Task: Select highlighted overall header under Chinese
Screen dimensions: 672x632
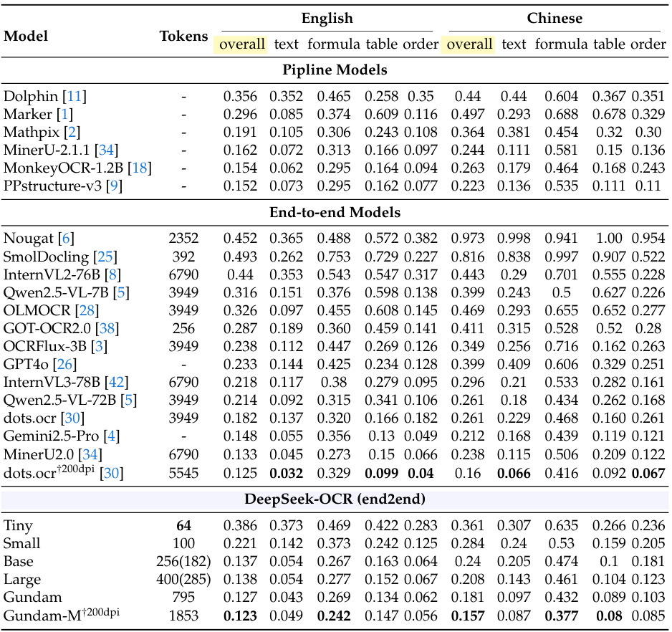Action: (x=469, y=44)
